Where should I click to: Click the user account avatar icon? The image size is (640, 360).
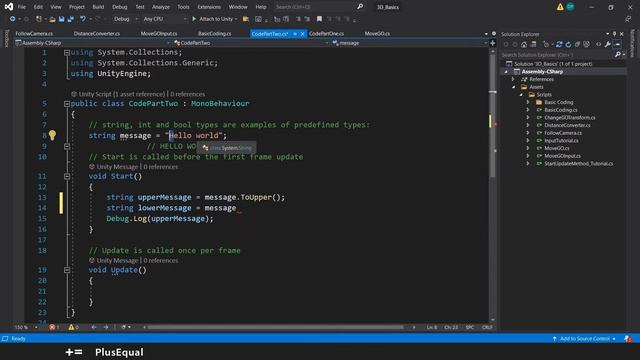pyautogui.click(x=570, y=7)
